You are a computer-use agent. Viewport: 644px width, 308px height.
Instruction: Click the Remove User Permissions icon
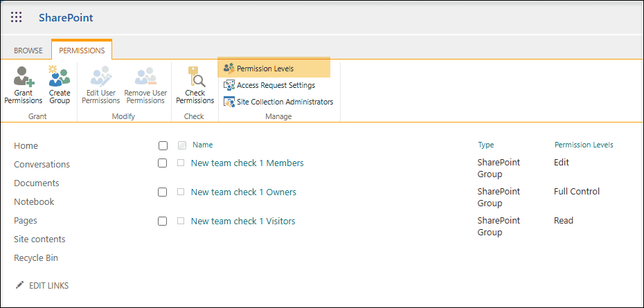tap(145, 76)
